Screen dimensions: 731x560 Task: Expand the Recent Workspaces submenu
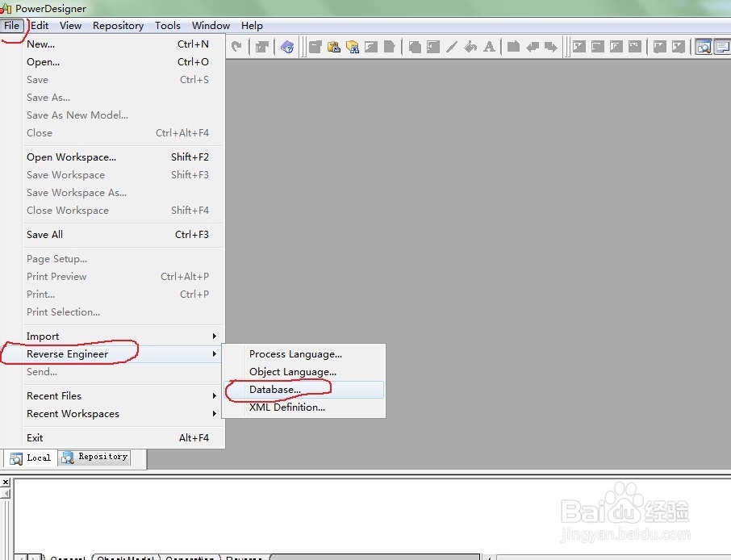click(x=123, y=414)
